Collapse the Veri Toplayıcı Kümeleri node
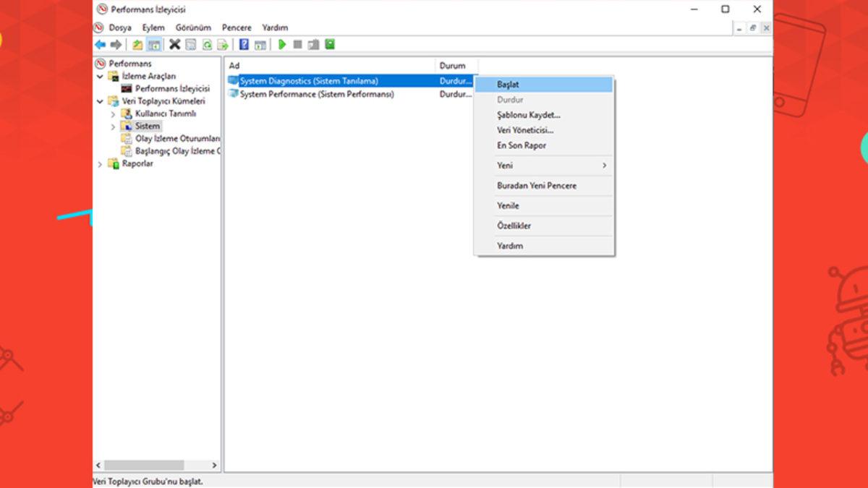The height and width of the screenshot is (488, 868). tap(101, 101)
